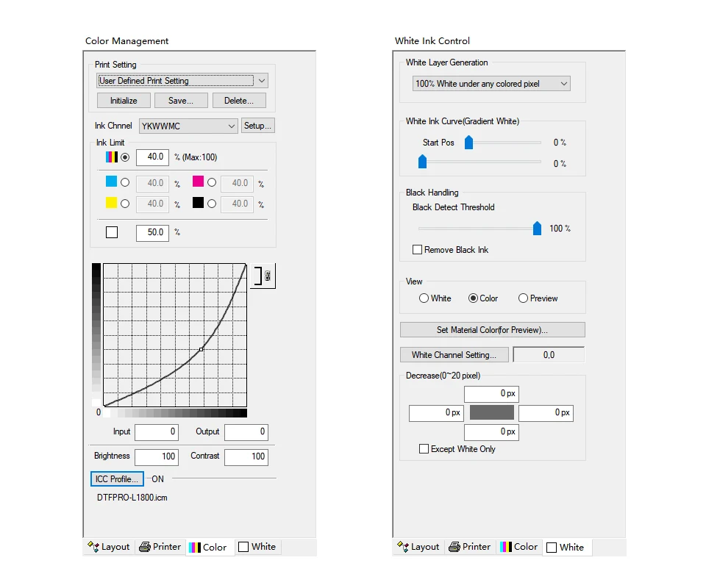The width and height of the screenshot is (706, 588).
Task: Select the cyan ink limit radio button
Action: coord(125,182)
